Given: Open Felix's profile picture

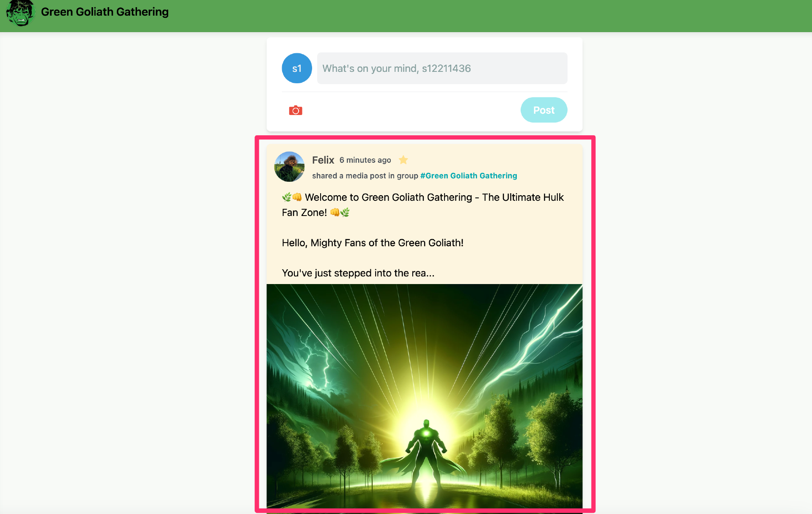Looking at the screenshot, I should pyautogui.click(x=289, y=167).
